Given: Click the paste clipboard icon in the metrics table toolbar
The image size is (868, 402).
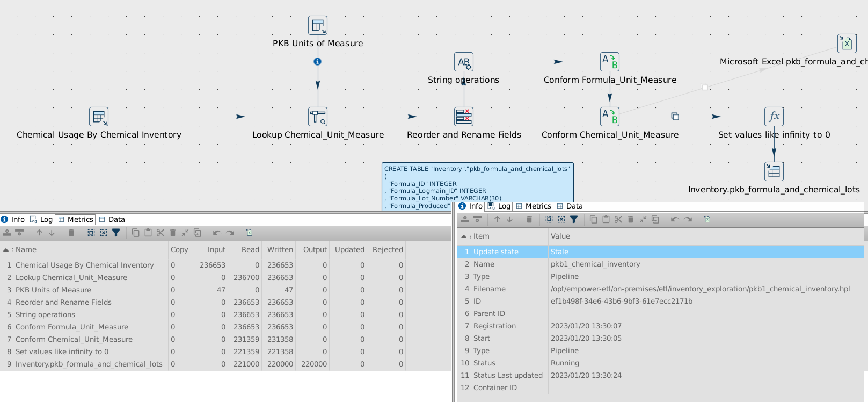Looking at the screenshot, I should (148, 233).
